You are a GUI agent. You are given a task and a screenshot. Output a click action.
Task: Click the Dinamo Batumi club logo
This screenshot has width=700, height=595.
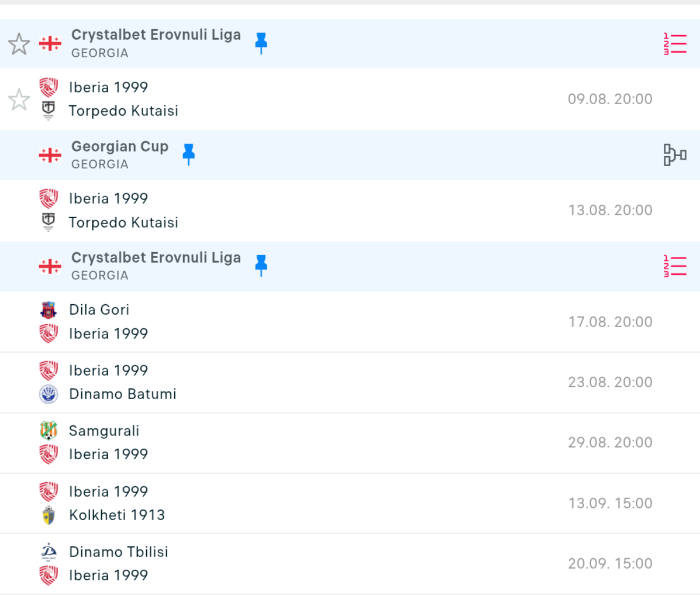pyautogui.click(x=49, y=394)
